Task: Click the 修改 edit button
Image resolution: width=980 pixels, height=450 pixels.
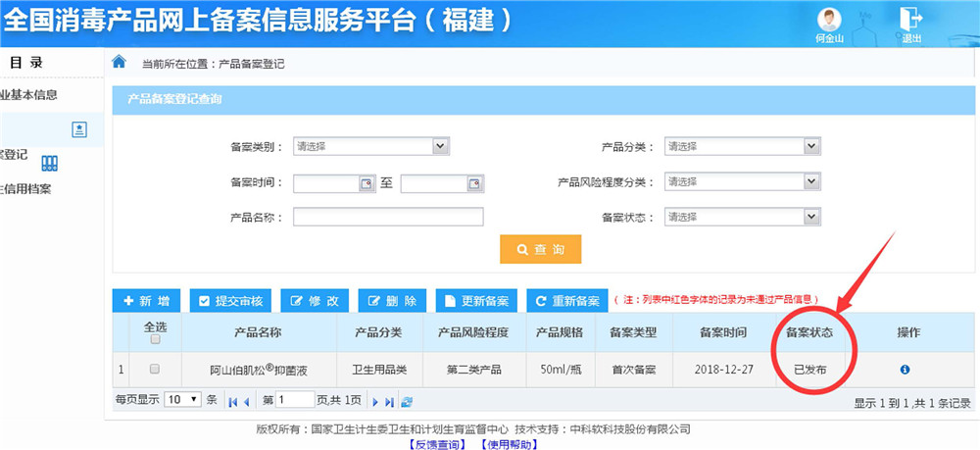Action: (x=315, y=301)
